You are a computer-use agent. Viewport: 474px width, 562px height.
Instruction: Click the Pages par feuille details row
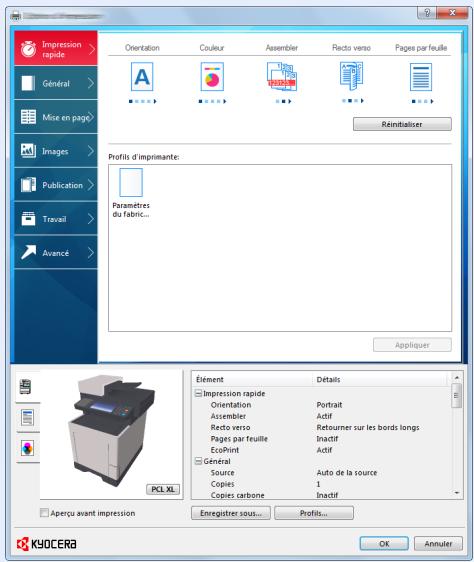(321, 439)
